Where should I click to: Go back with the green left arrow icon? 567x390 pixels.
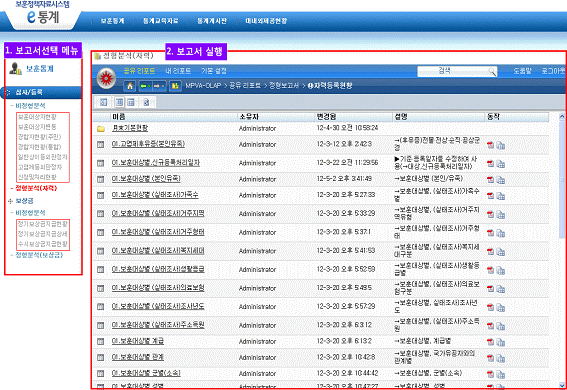point(144,86)
